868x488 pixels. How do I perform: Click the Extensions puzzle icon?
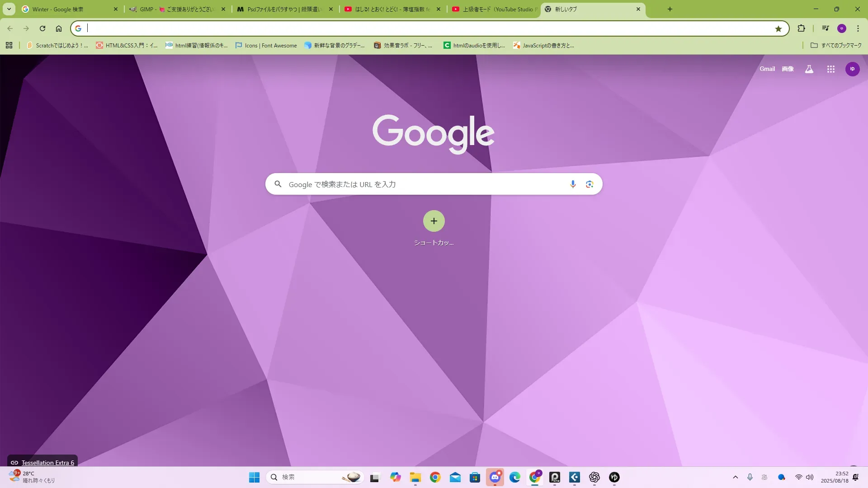point(801,28)
